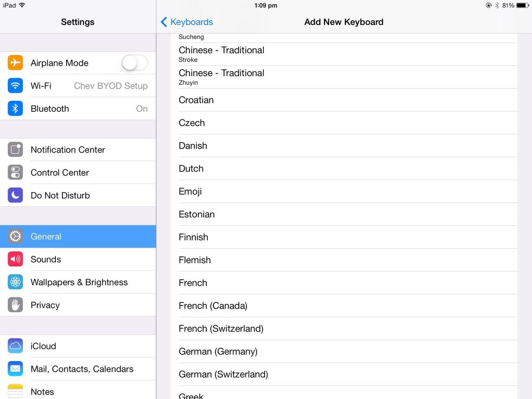
Task: Open Mail, Contacts, Calendars settings
Action: pos(81,369)
